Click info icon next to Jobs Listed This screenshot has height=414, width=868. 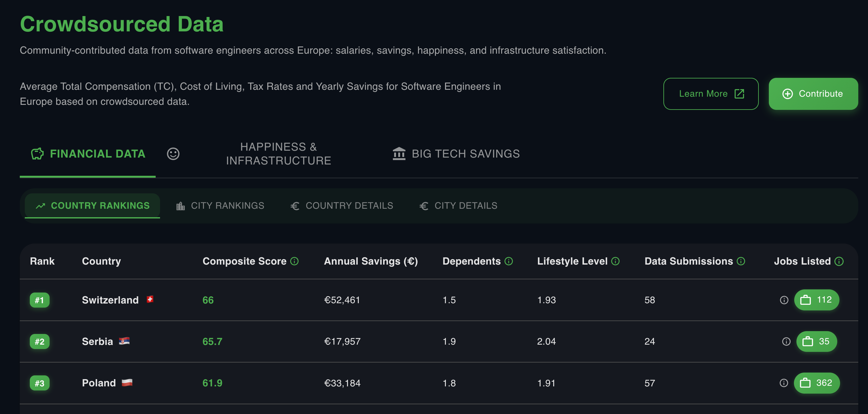(x=839, y=261)
